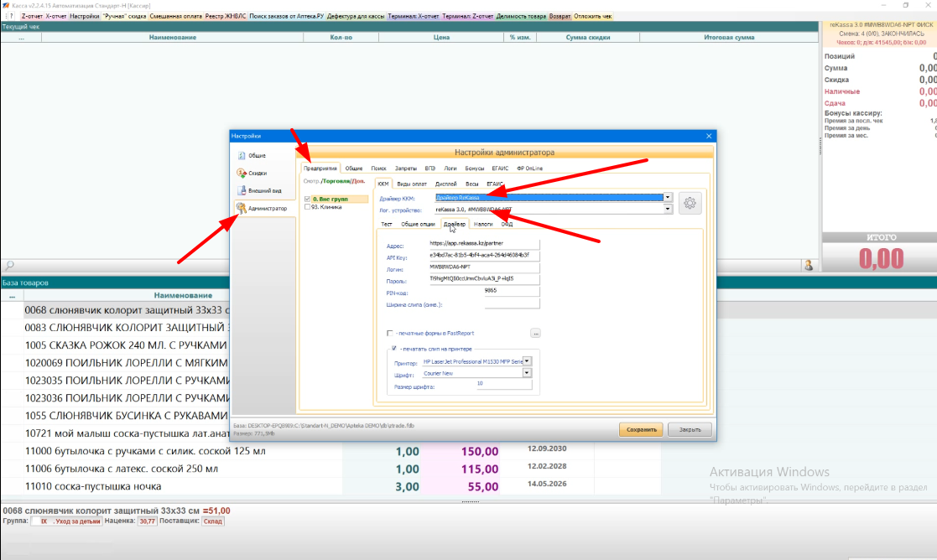Expand the Драйвер ККМ dropdown
The width and height of the screenshot is (937, 560).
point(668,198)
